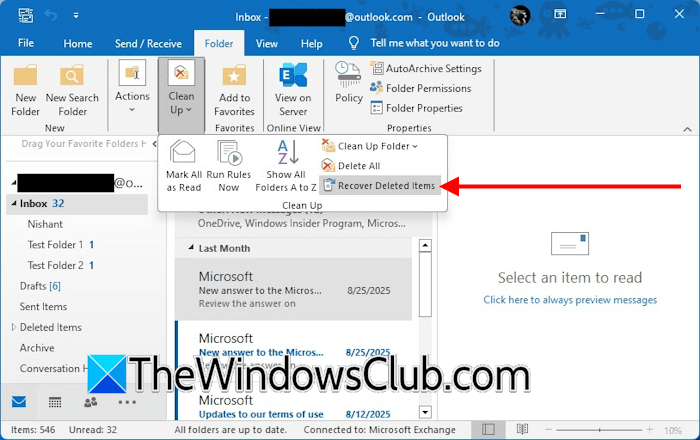Click the New Folder icon
Image resolution: width=700 pixels, height=440 pixels.
point(25,76)
